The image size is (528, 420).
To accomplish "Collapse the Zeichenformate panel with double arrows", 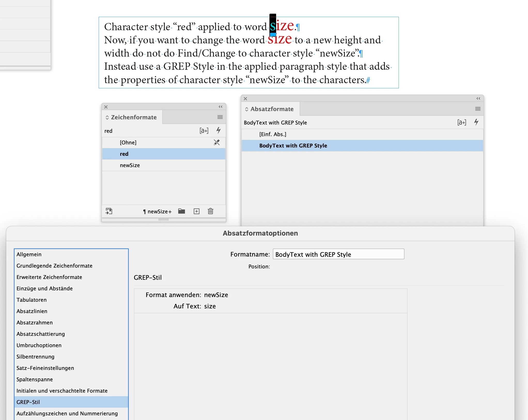I will coord(221,107).
